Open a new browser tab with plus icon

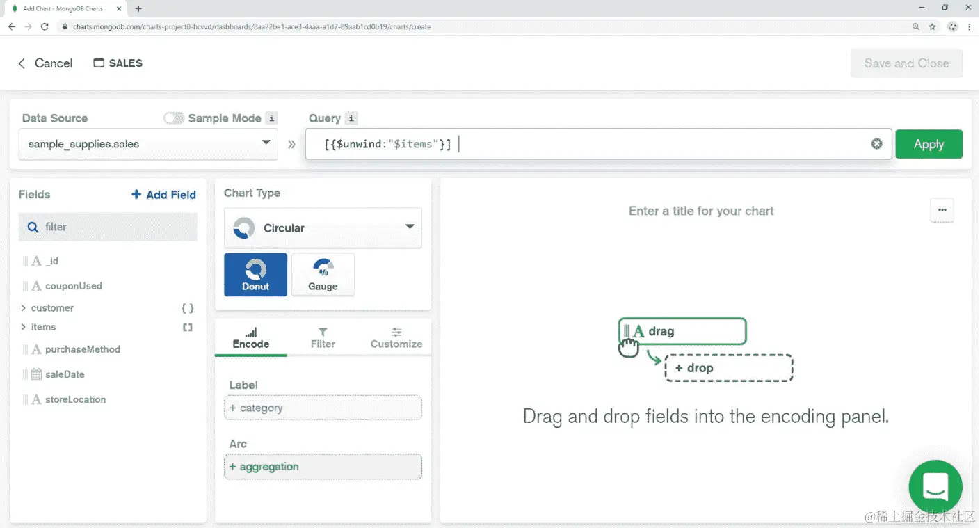click(x=138, y=8)
